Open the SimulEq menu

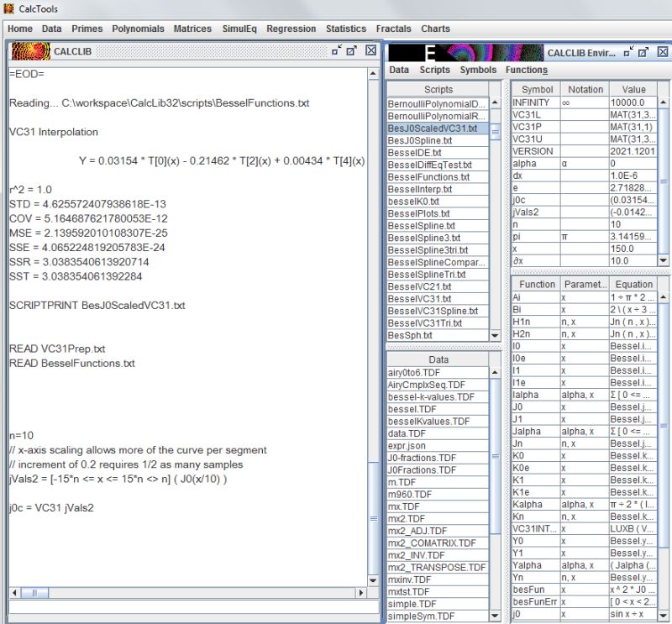[239, 29]
